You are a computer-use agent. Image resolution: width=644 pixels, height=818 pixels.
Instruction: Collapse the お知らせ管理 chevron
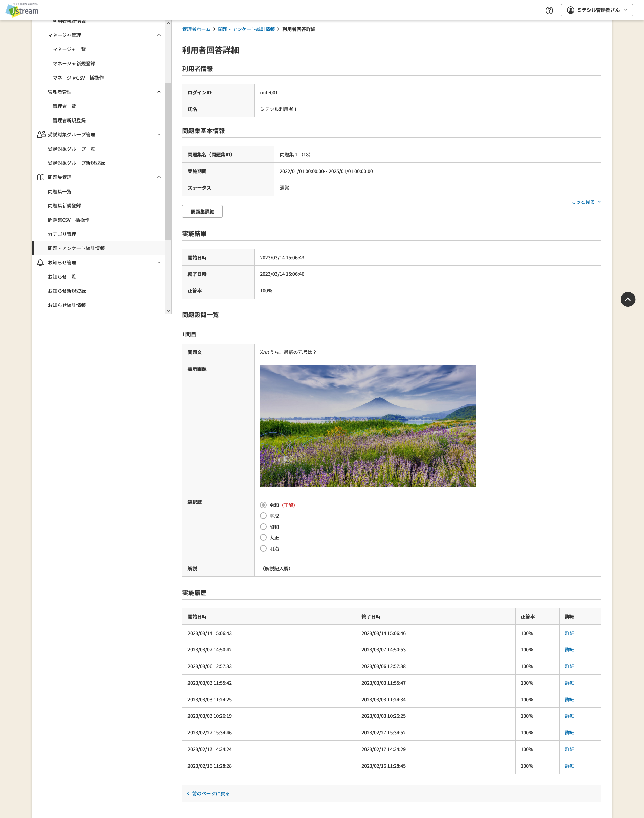coord(159,263)
